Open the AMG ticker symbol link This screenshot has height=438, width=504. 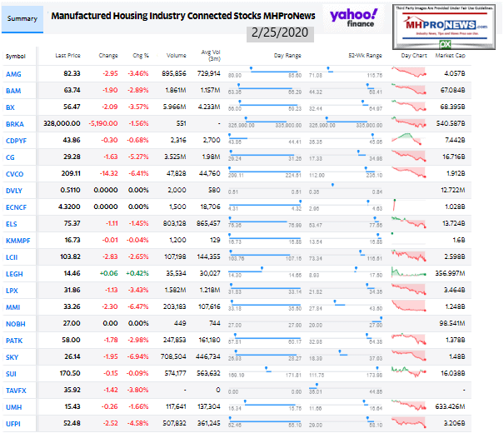pyautogui.click(x=15, y=74)
